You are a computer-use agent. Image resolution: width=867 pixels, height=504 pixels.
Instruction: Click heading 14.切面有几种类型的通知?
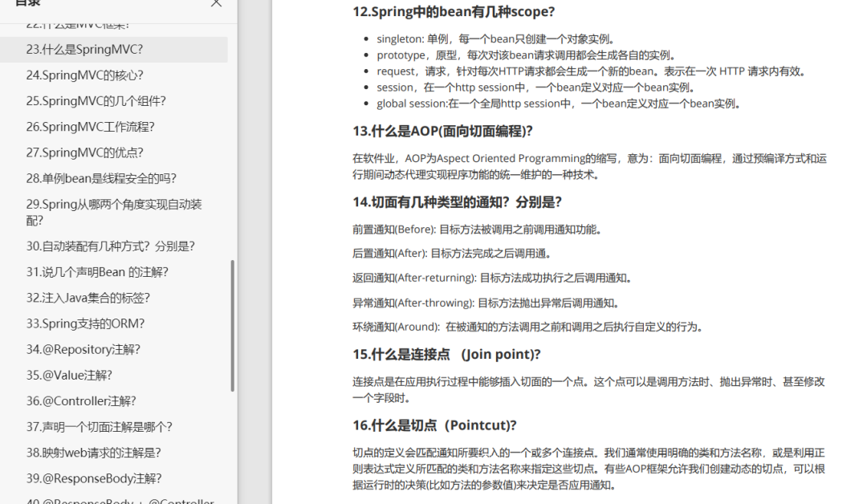[457, 202]
